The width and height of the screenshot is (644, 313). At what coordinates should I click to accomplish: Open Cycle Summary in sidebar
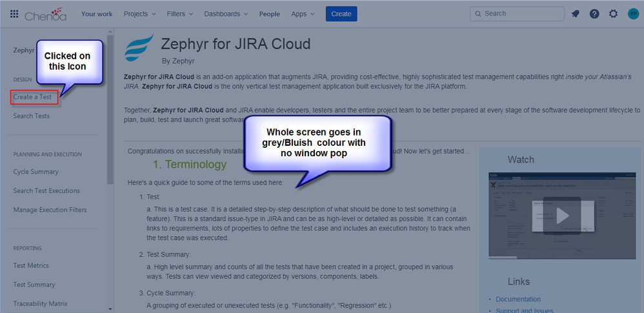[x=35, y=172]
